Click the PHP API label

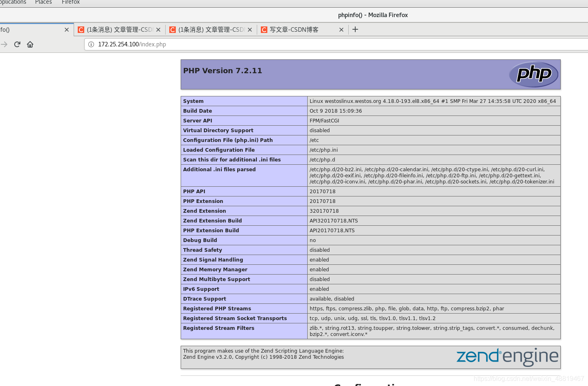[194, 192]
